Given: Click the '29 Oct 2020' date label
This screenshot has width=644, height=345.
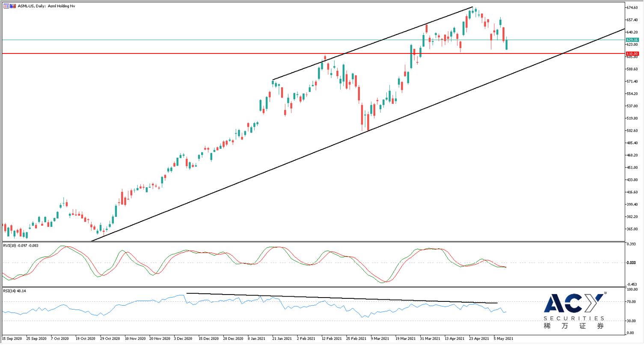Looking at the screenshot, I should click(x=109, y=338).
